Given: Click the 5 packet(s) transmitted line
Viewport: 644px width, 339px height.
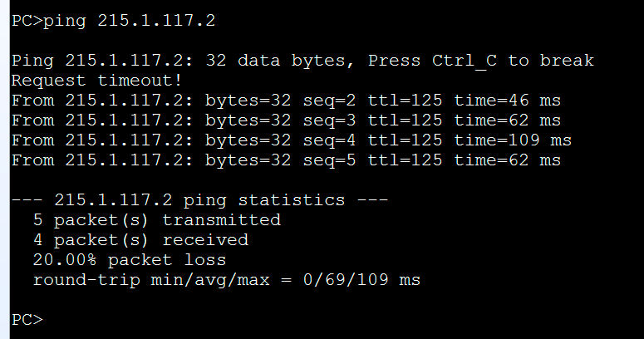Looking at the screenshot, I should pyautogui.click(x=156, y=220).
